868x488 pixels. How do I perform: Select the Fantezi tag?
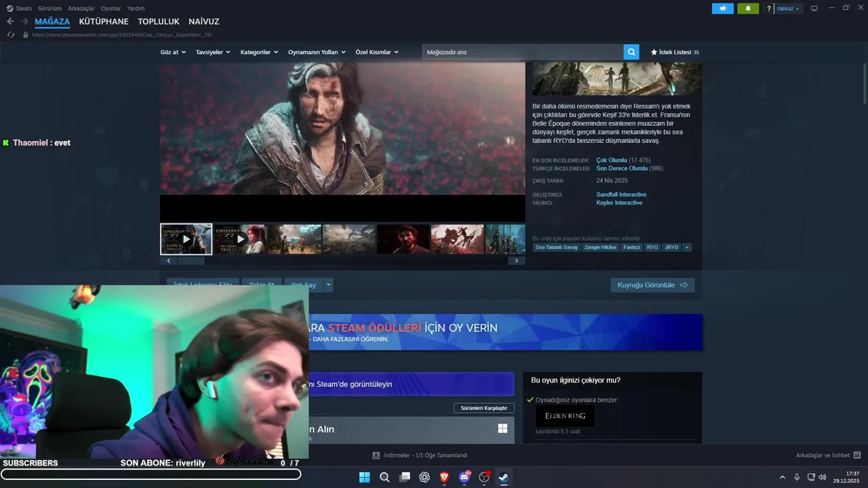pos(631,247)
